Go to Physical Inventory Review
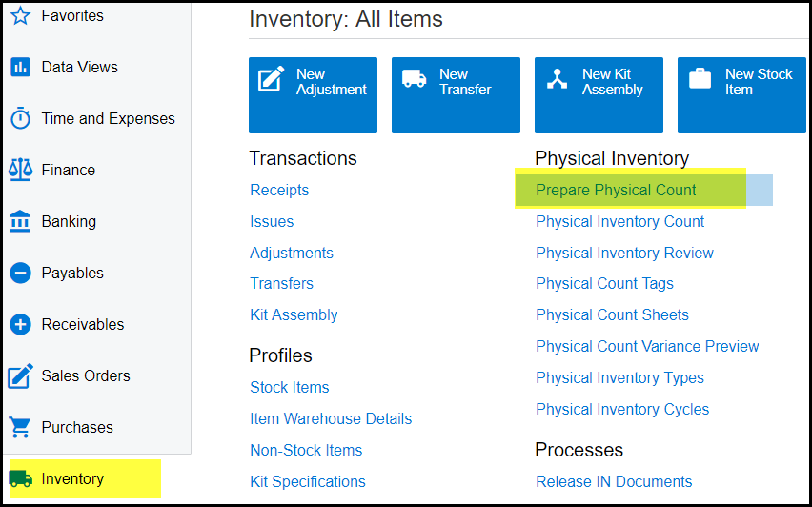 pos(624,253)
